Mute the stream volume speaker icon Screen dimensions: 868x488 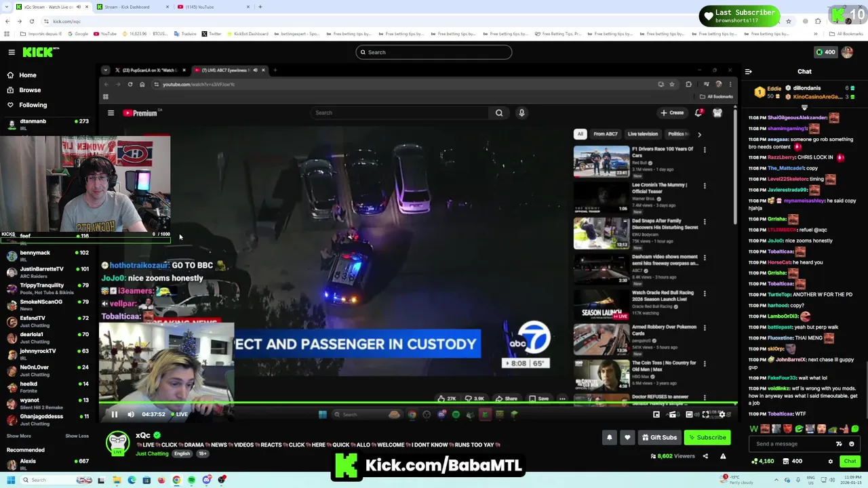[131, 414]
